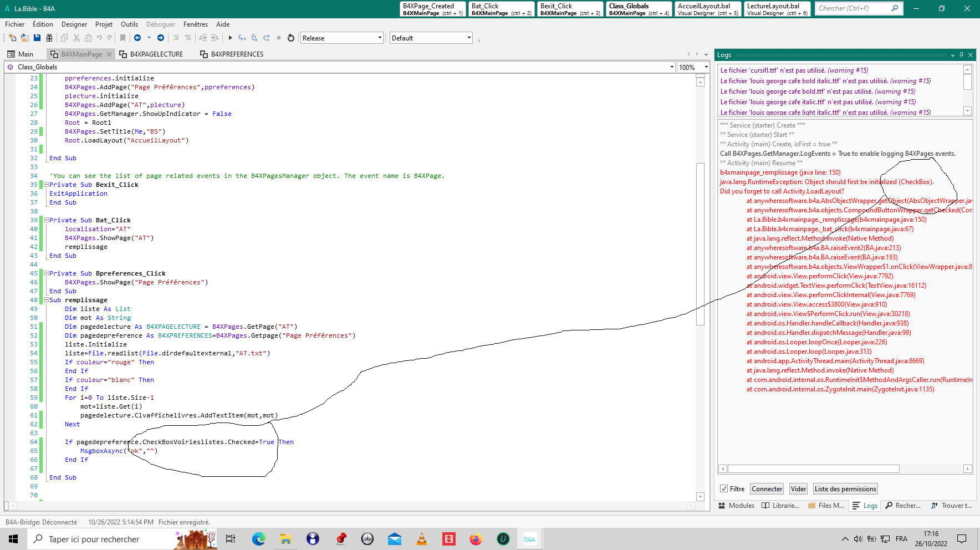Open the Release build configuration dropdown
Viewport: 980px width, 550px height.
click(x=341, y=38)
